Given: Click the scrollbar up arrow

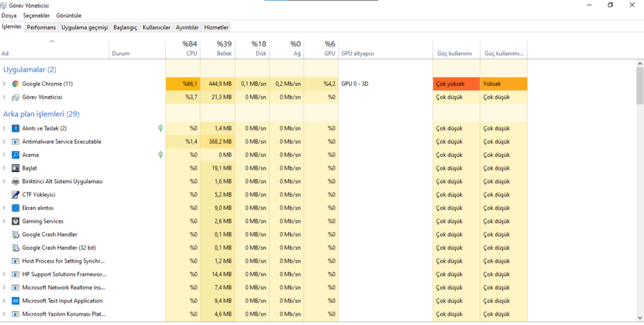Looking at the screenshot, I should (x=640, y=64).
